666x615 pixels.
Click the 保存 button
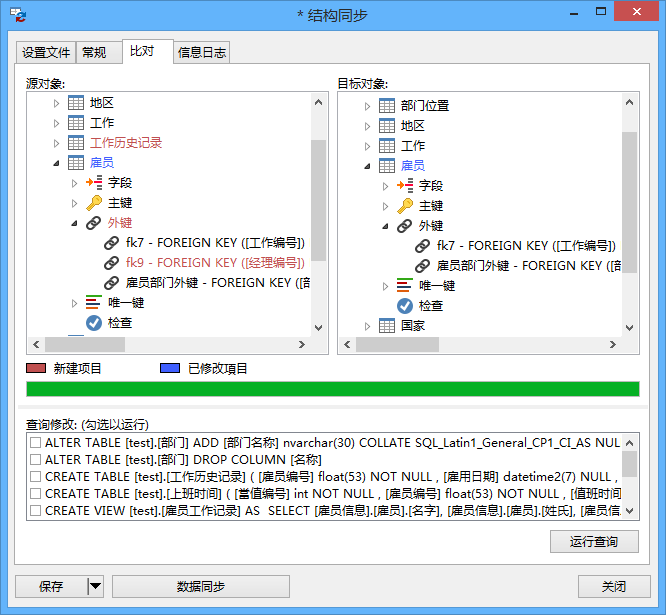pos(51,587)
